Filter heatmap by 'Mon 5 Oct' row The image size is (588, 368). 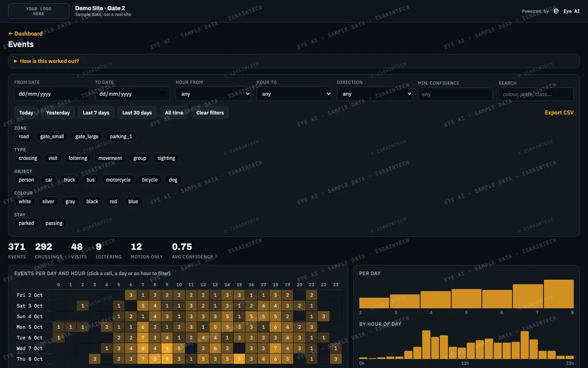(30, 327)
